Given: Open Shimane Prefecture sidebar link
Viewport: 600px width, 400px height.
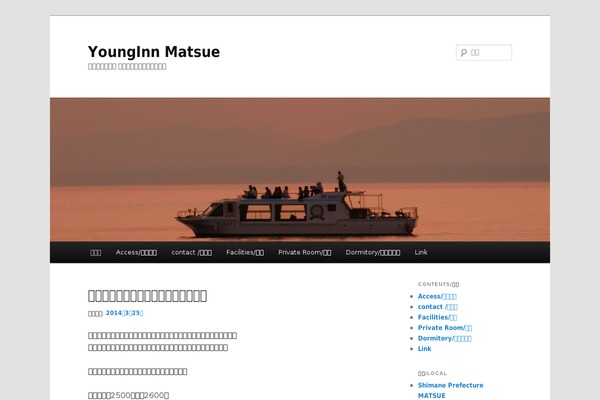Looking at the screenshot, I should [x=450, y=385].
